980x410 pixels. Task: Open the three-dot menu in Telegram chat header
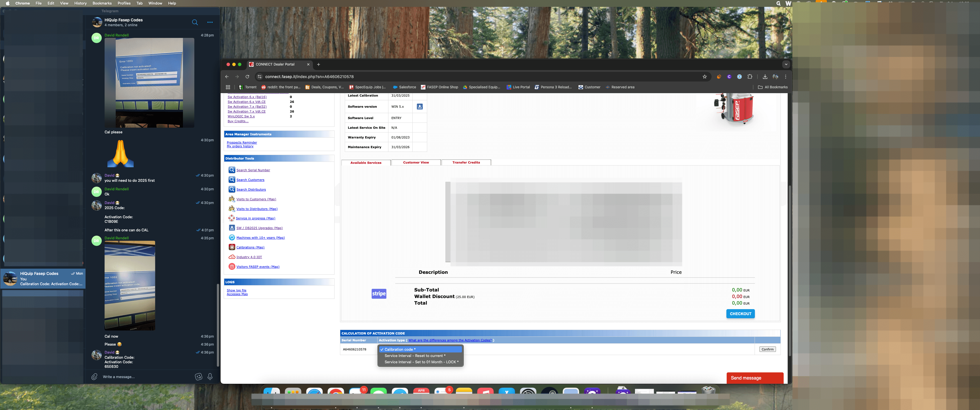(x=210, y=22)
